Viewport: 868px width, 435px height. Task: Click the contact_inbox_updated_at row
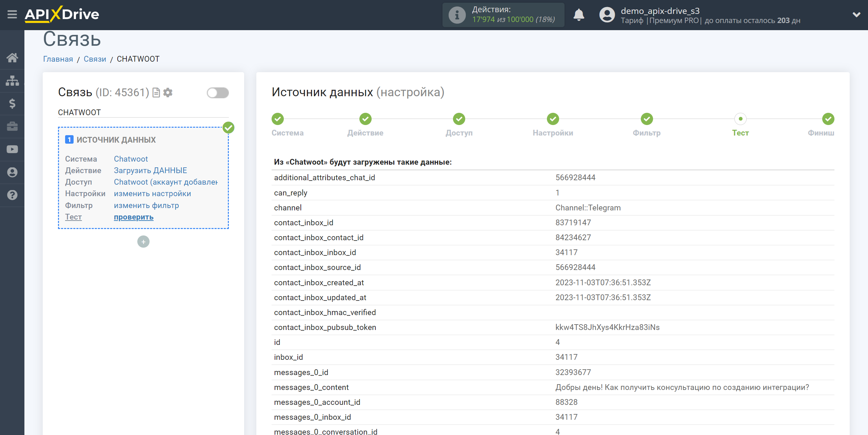coord(553,297)
